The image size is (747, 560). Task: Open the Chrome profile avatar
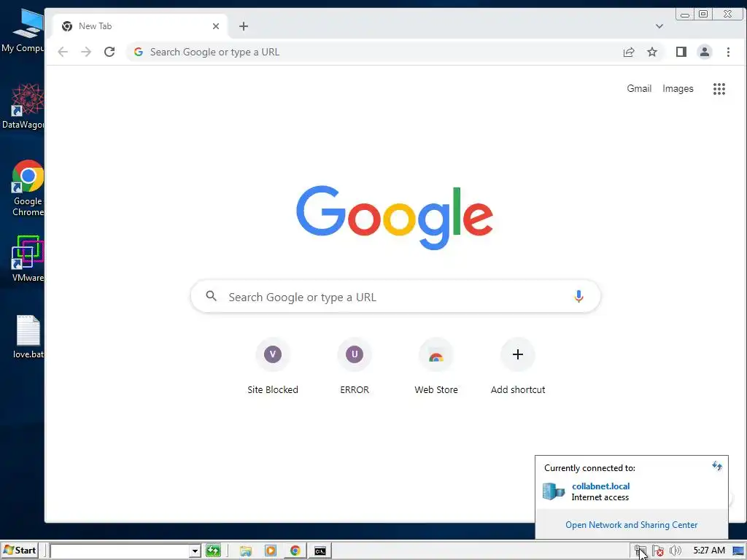coord(705,52)
